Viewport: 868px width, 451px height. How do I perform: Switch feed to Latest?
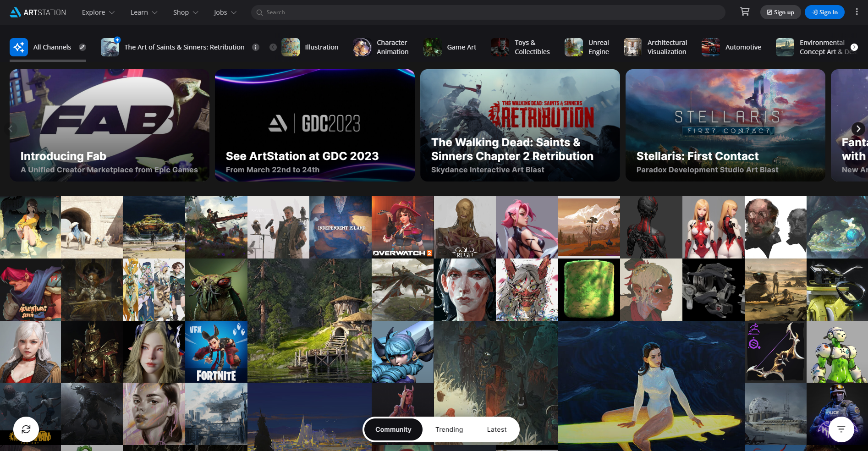497,429
